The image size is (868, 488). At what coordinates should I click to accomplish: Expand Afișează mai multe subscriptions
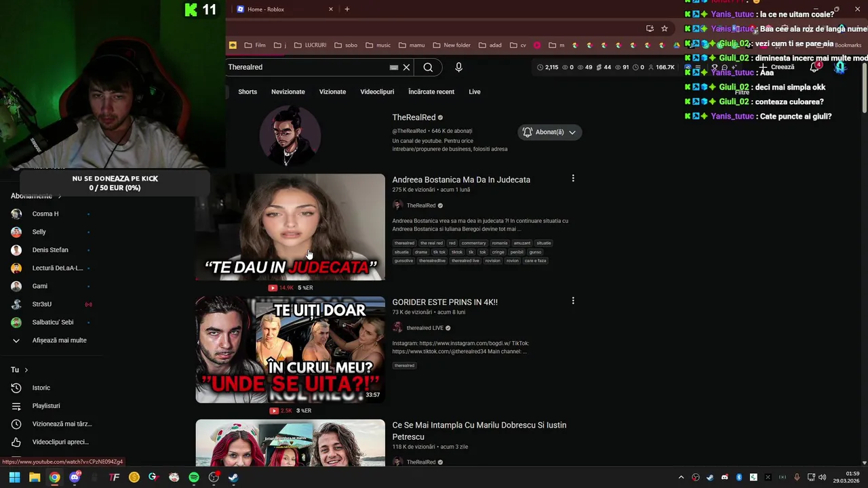point(52,340)
